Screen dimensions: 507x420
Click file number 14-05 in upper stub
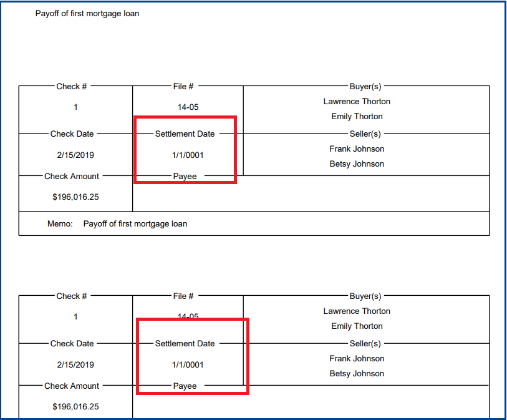click(188, 107)
